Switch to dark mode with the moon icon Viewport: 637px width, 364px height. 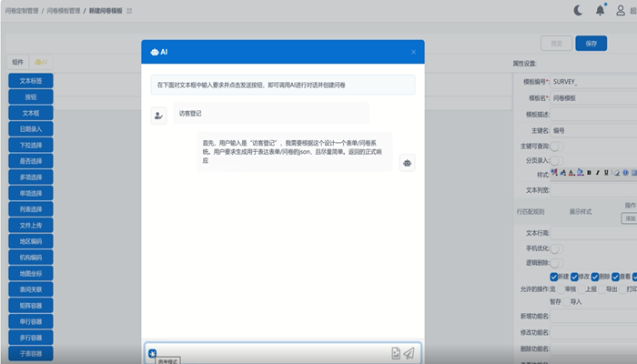pos(578,10)
